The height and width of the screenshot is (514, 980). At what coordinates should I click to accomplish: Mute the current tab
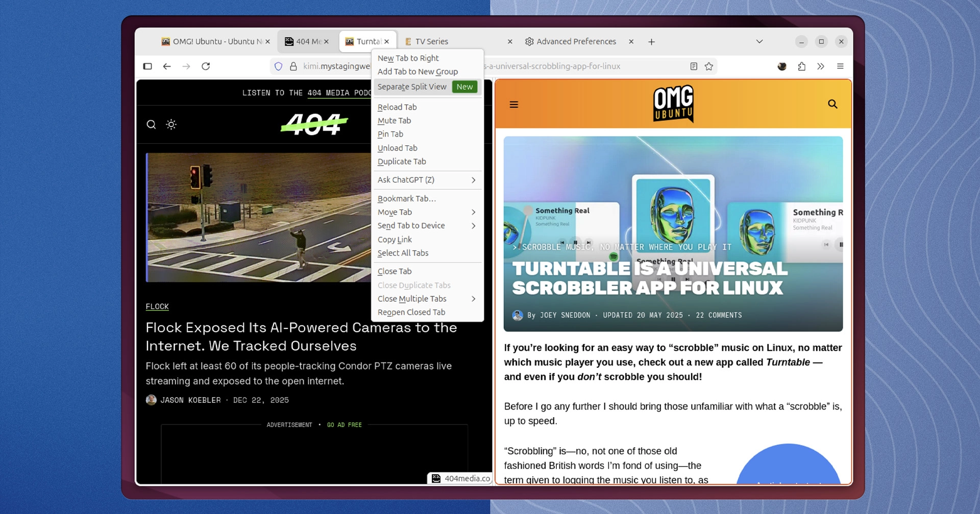coord(394,120)
